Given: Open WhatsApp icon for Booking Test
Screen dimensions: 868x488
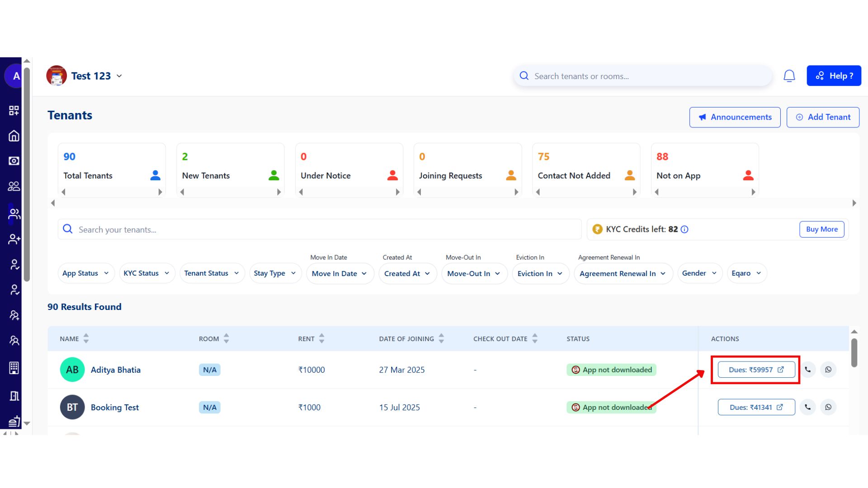Looking at the screenshot, I should [x=828, y=407].
